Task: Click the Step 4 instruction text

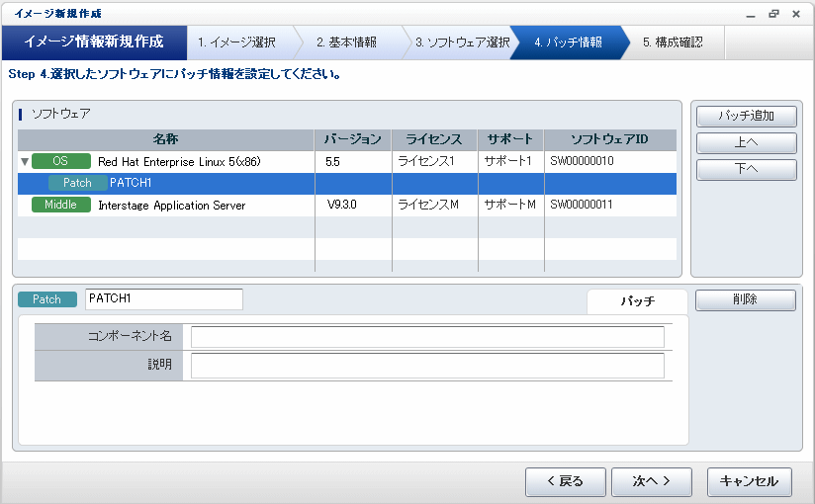Action: coord(175,74)
